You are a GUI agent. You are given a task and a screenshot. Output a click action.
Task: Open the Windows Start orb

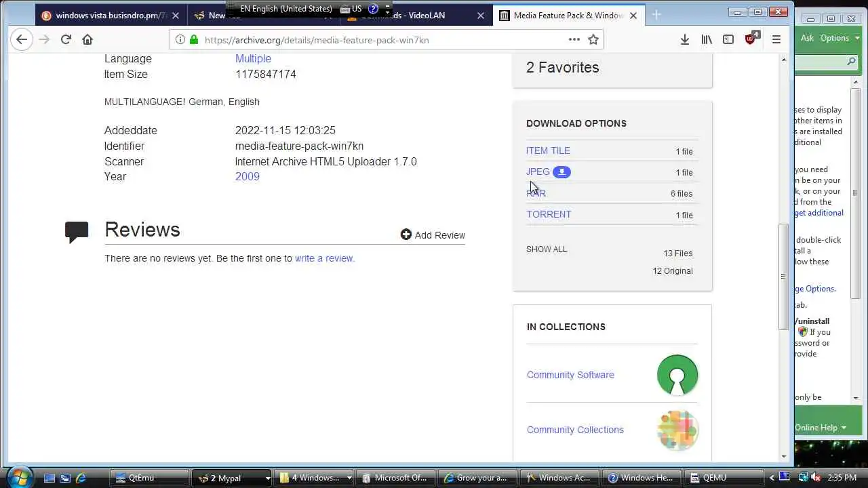18,476
